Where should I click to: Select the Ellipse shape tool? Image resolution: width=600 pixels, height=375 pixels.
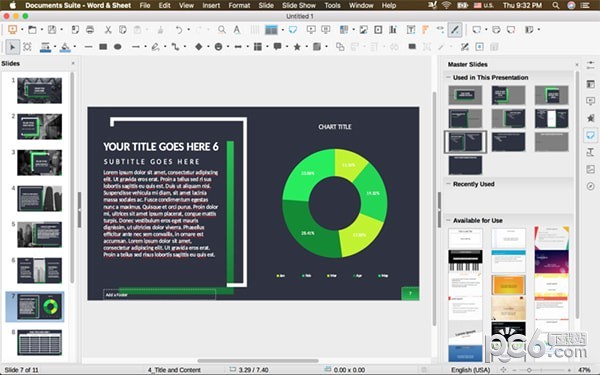[117, 47]
